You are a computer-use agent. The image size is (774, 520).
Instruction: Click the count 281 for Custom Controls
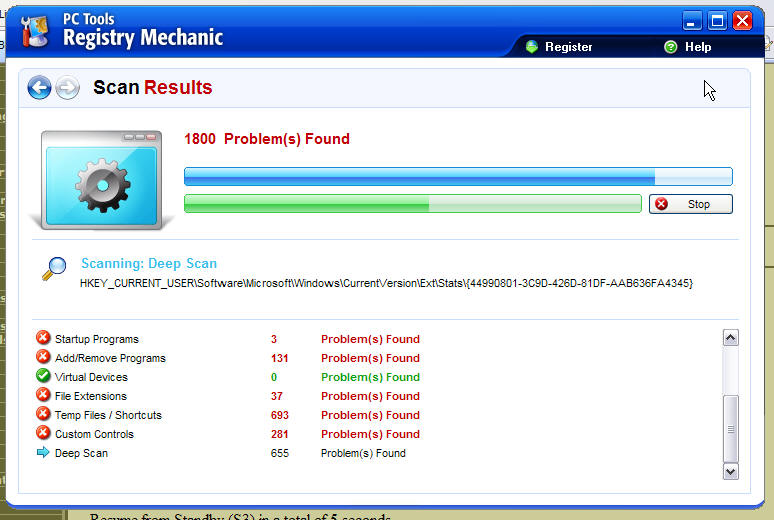coord(279,434)
